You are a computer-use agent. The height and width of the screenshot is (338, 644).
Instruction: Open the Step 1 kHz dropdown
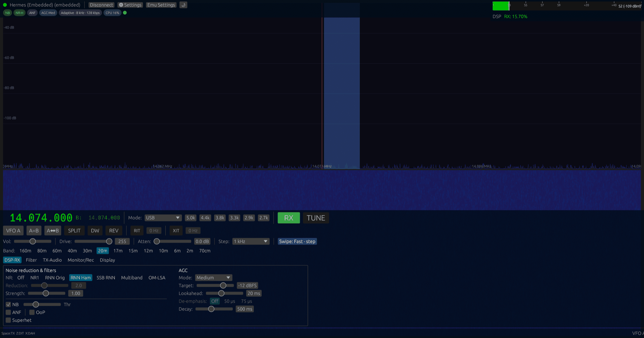251,241
